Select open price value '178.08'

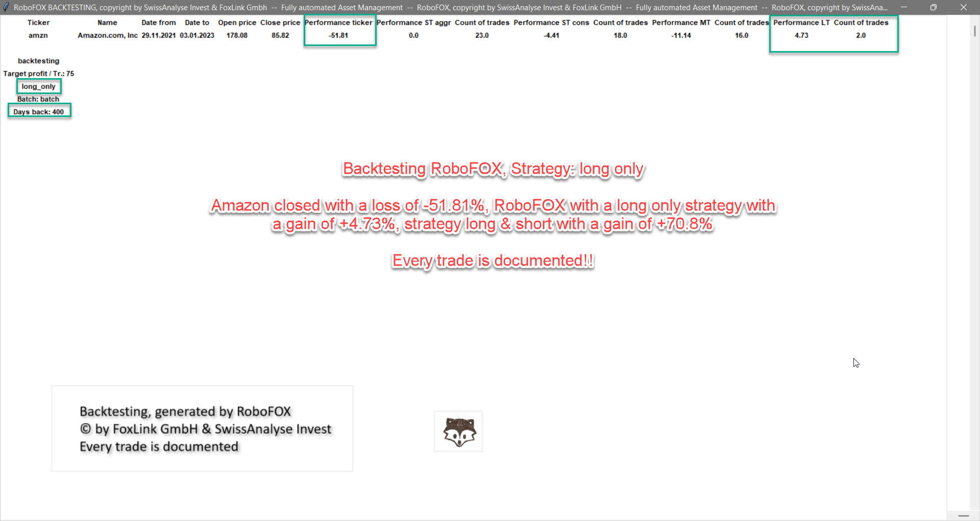[x=237, y=35]
